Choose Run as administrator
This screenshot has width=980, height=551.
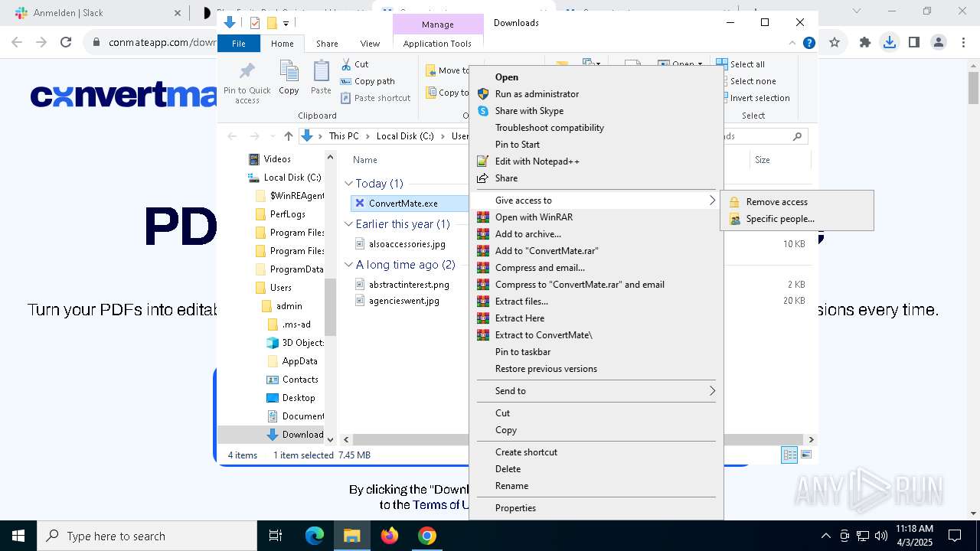pos(596,94)
